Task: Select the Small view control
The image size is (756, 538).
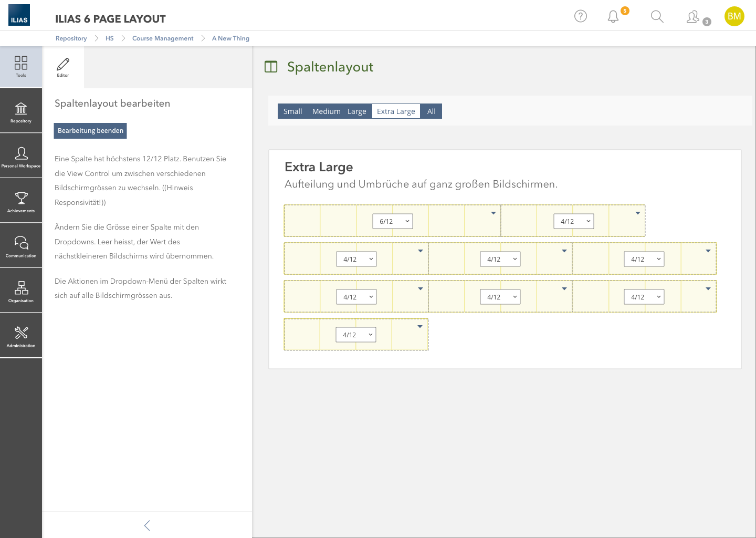Action: 292,111
